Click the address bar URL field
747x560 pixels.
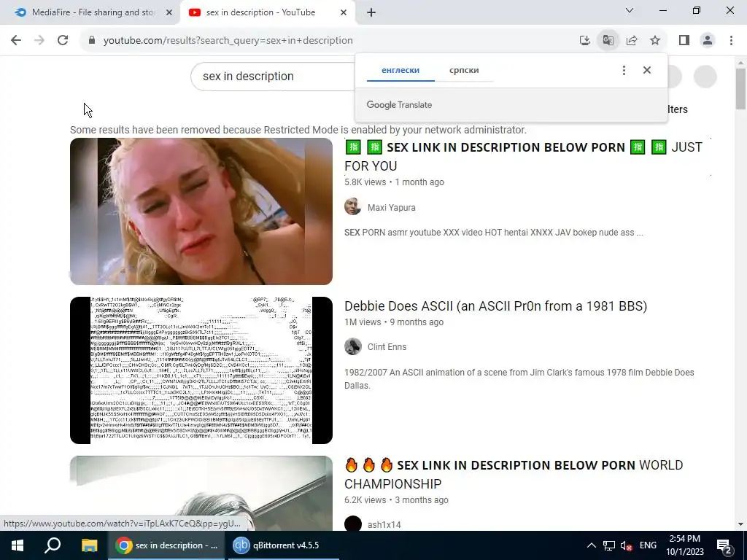[x=329, y=41]
